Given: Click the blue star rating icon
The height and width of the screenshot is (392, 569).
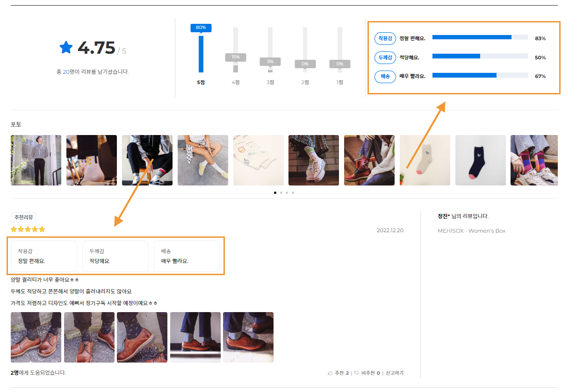Looking at the screenshot, I should [x=66, y=47].
